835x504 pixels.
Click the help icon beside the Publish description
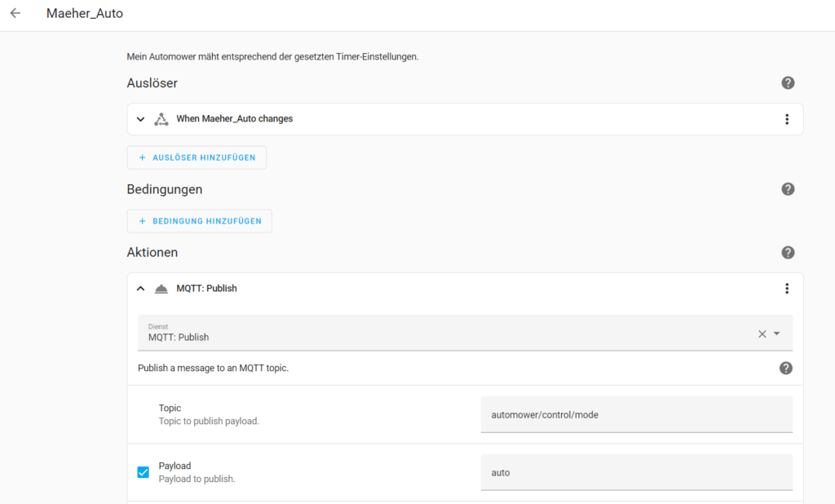786,368
